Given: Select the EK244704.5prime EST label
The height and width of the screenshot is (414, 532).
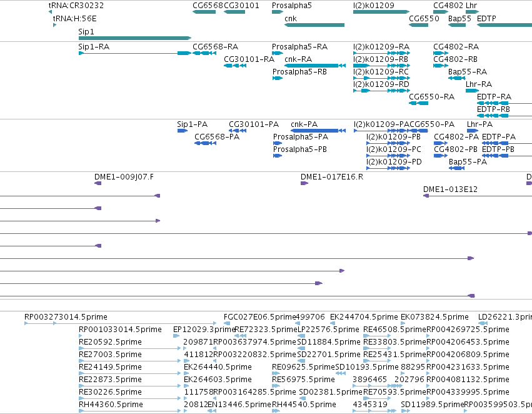Looking at the screenshot, I should 364,317.
